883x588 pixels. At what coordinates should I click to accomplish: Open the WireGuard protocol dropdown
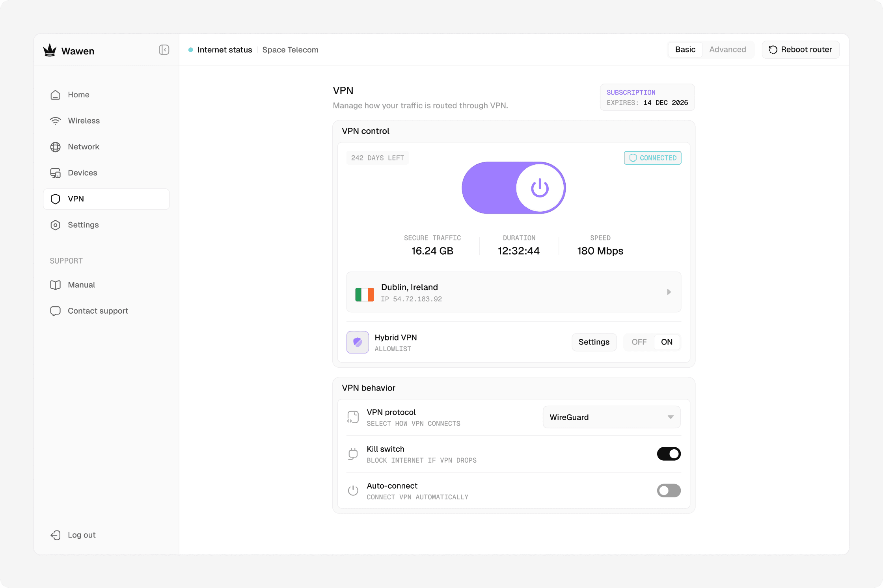click(x=611, y=417)
